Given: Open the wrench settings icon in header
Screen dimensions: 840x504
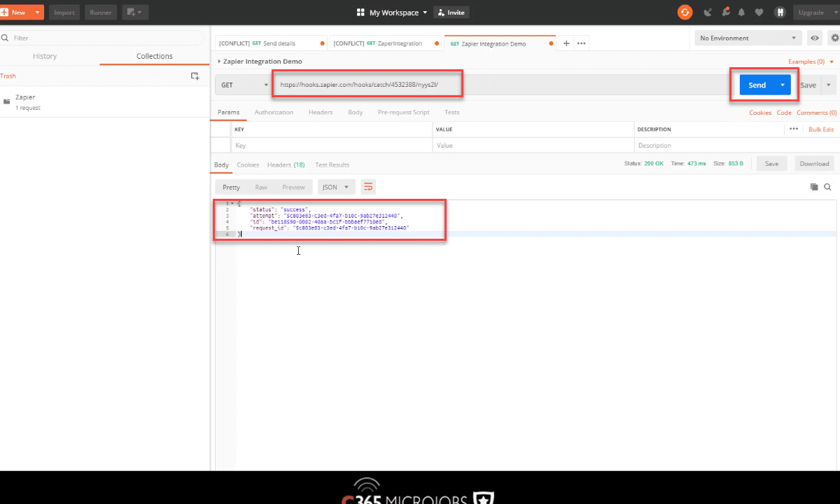Looking at the screenshot, I should [725, 13].
